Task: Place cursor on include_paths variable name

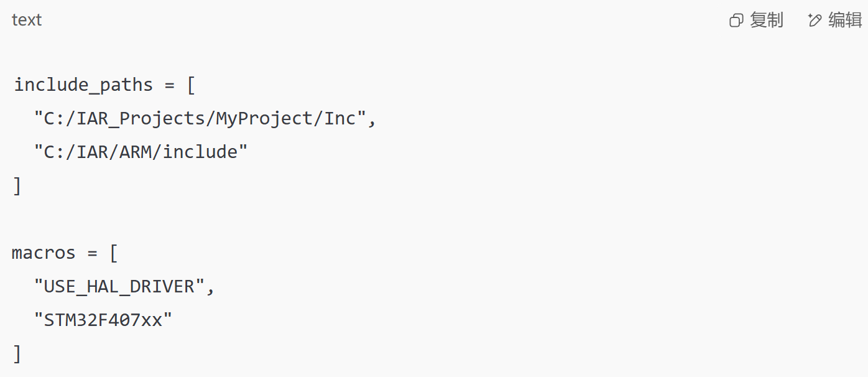Action: coord(83,85)
